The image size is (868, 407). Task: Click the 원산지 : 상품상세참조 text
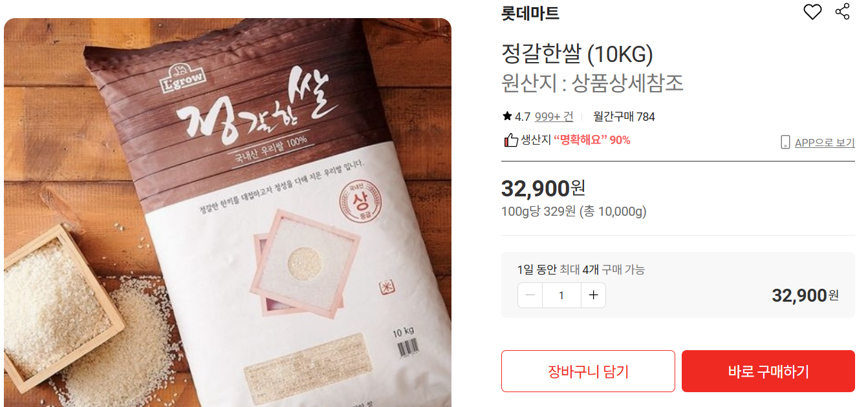point(592,83)
